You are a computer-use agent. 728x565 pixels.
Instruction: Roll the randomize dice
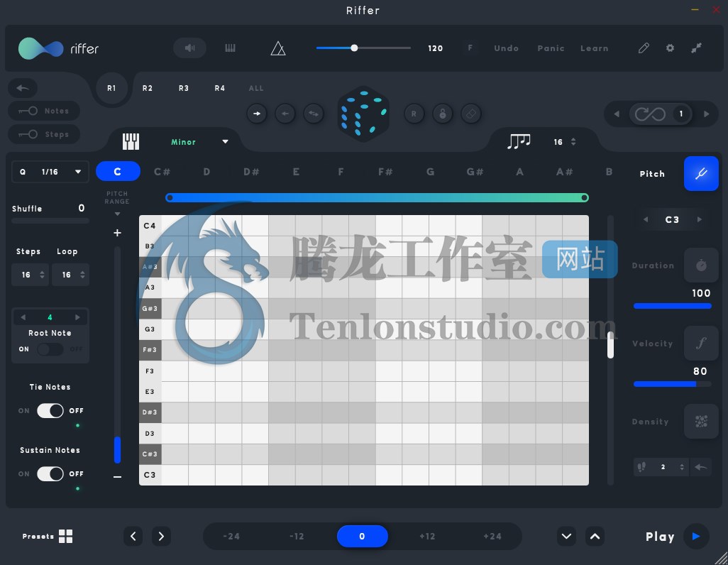point(363,114)
